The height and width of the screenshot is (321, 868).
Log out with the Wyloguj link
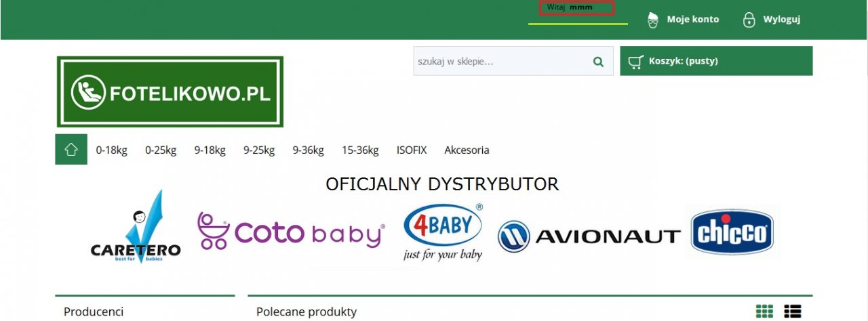tap(782, 20)
